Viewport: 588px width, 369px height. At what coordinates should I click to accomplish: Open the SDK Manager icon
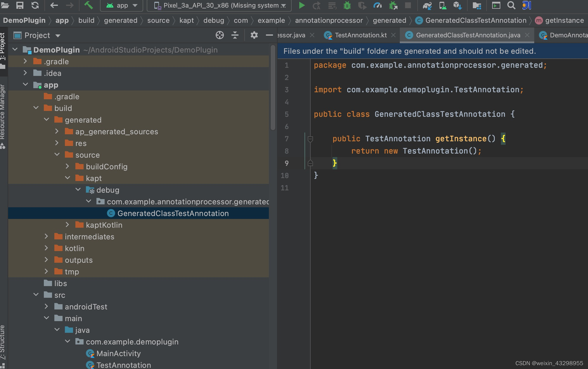[457, 5]
